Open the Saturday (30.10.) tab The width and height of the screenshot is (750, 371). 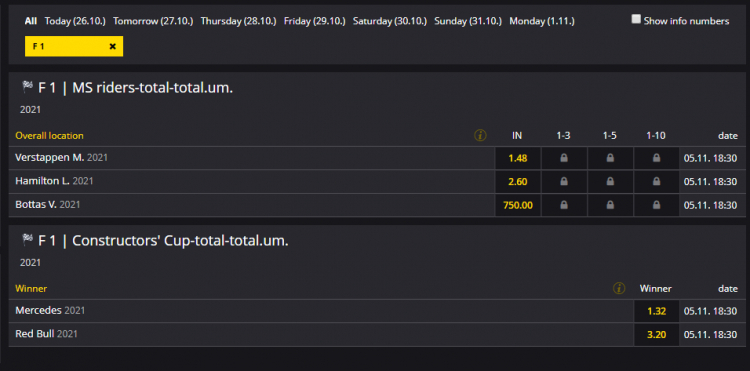390,21
